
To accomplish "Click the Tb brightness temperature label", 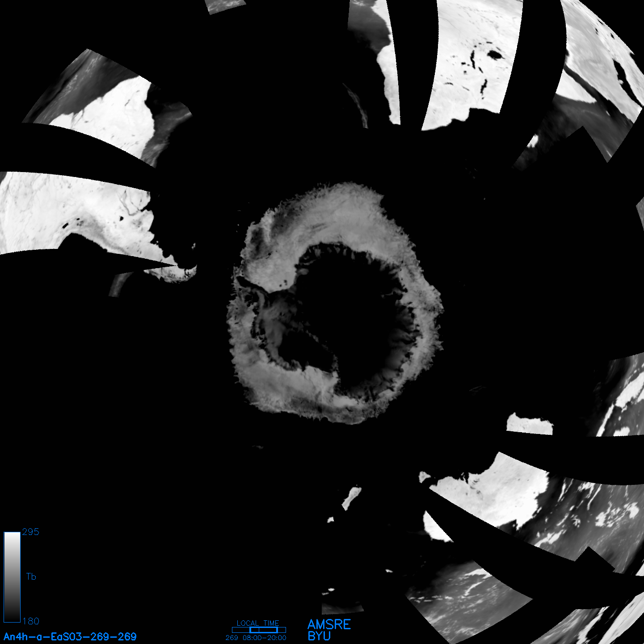I will tap(31, 577).
